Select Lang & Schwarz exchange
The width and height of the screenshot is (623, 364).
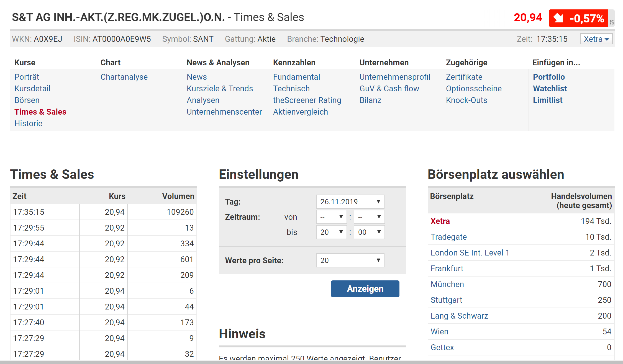459,316
